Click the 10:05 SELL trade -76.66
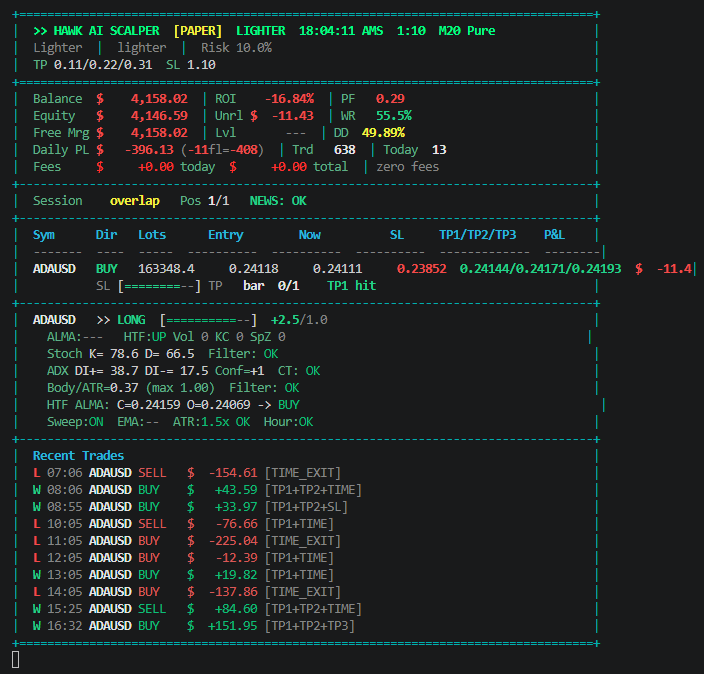The height and width of the screenshot is (674, 704). 183,524
